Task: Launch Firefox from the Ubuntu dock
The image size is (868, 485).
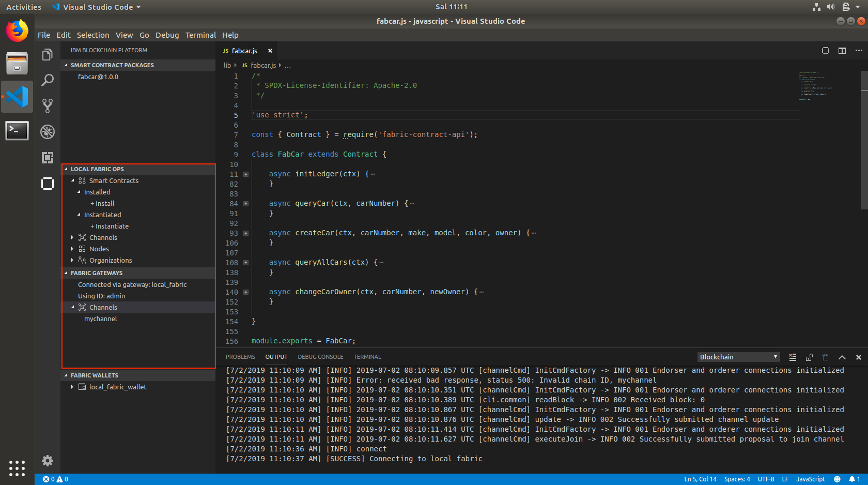Action: [17, 31]
